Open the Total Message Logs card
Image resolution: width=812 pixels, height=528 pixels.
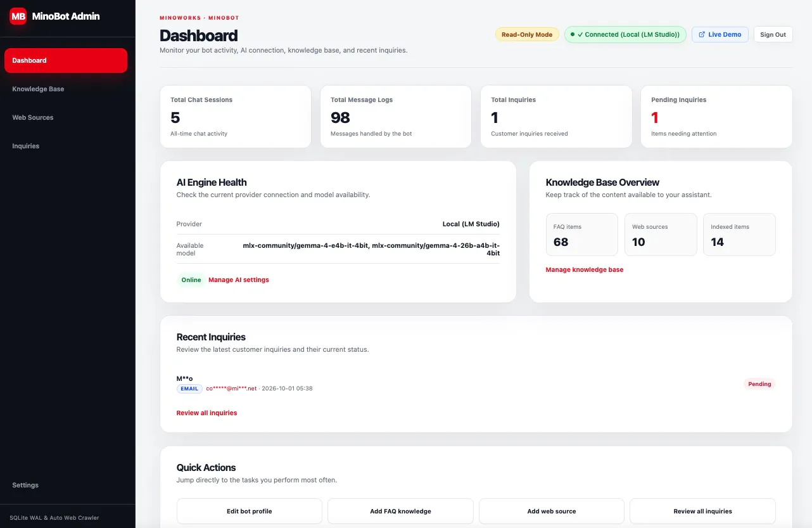(396, 117)
